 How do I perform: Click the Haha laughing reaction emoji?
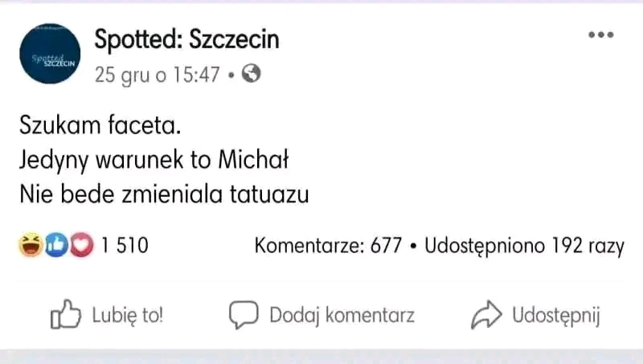(31, 245)
